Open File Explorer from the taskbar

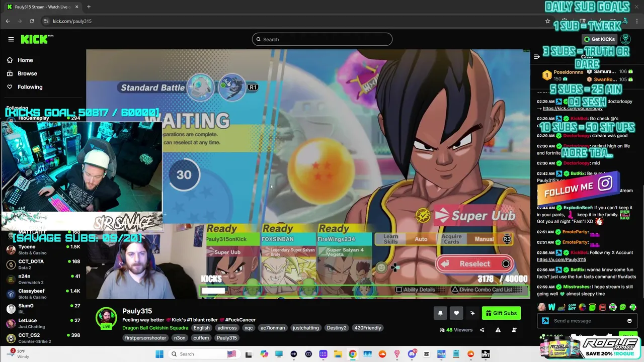coord(338,354)
